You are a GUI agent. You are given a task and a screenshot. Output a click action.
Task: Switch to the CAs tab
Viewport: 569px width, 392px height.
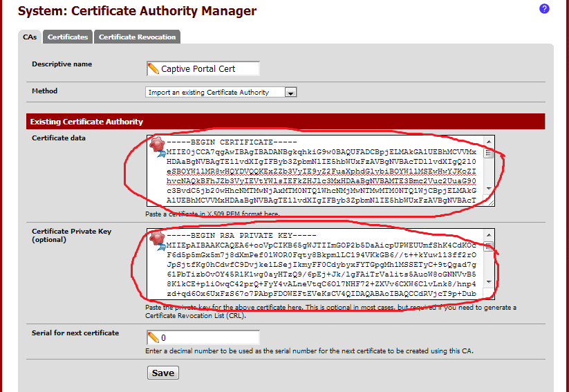30,37
